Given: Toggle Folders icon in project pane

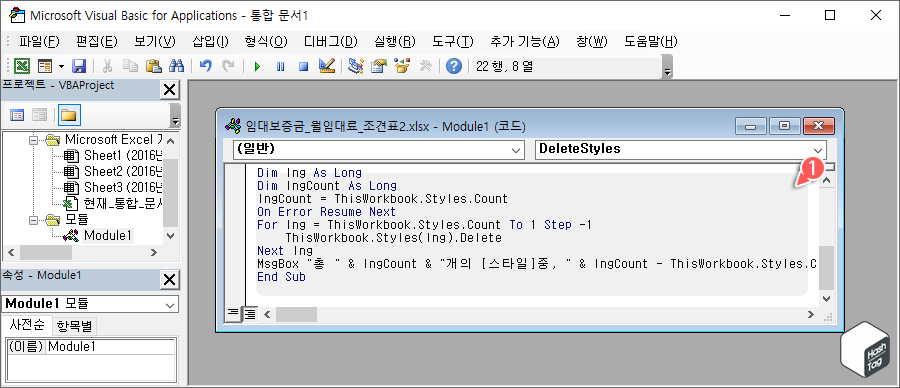Looking at the screenshot, I should tap(69, 115).
